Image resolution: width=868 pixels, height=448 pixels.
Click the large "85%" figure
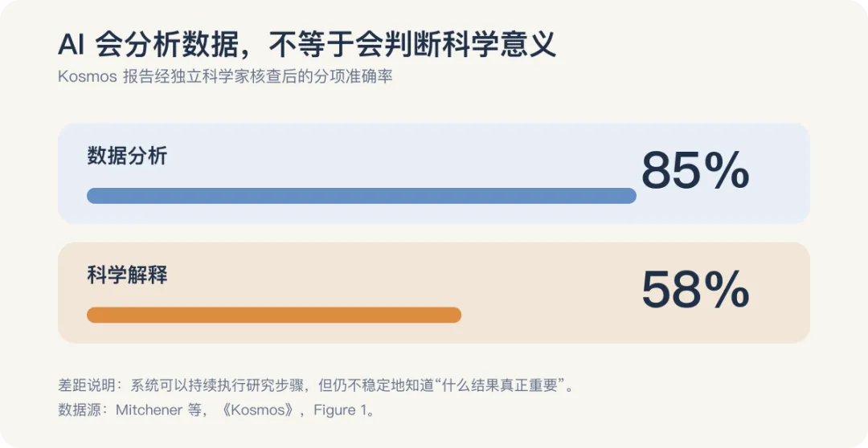[695, 172]
